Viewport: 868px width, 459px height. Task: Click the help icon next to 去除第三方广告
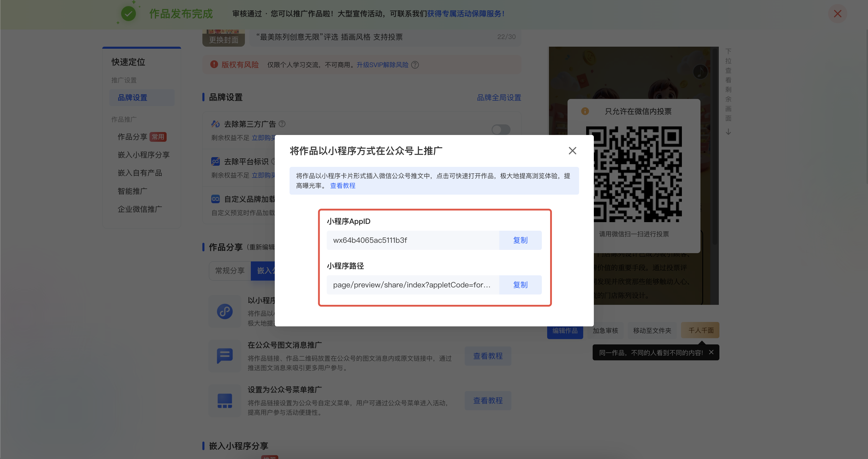pyautogui.click(x=282, y=124)
